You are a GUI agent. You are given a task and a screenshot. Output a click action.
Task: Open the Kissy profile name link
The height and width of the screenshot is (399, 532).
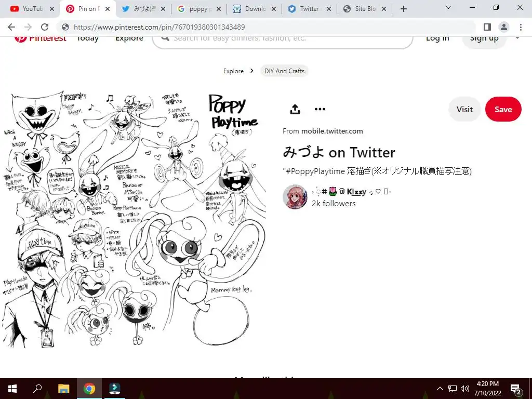351,192
